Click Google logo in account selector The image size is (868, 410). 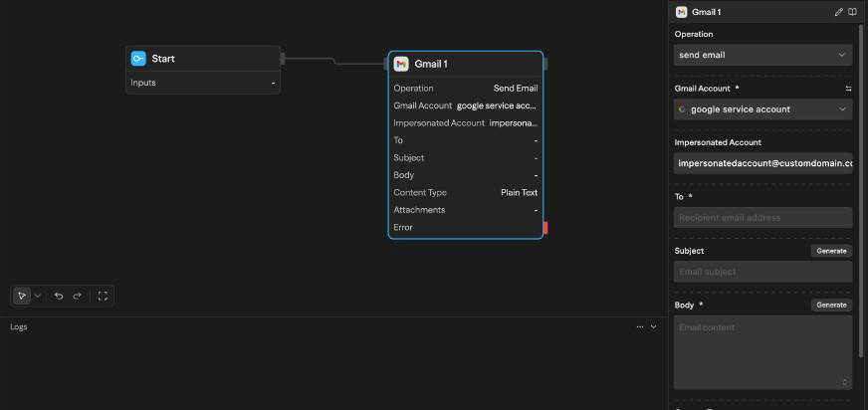[682, 109]
